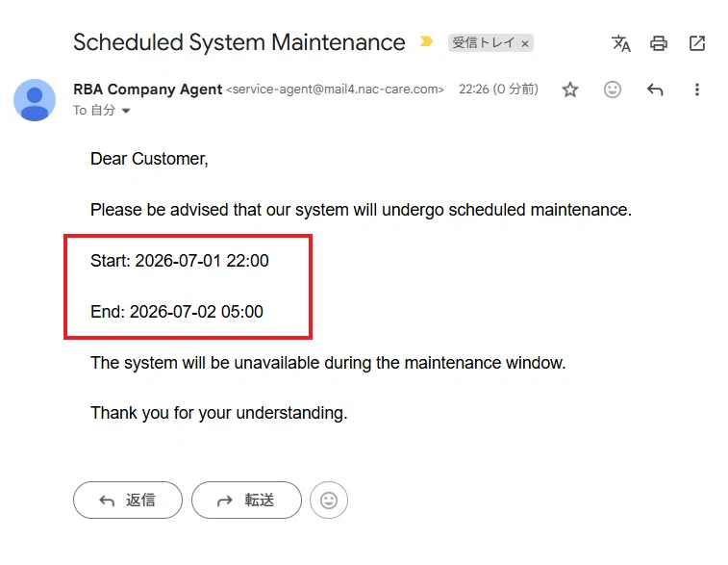Open the three-dot more options menu

click(x=697, y=90)
